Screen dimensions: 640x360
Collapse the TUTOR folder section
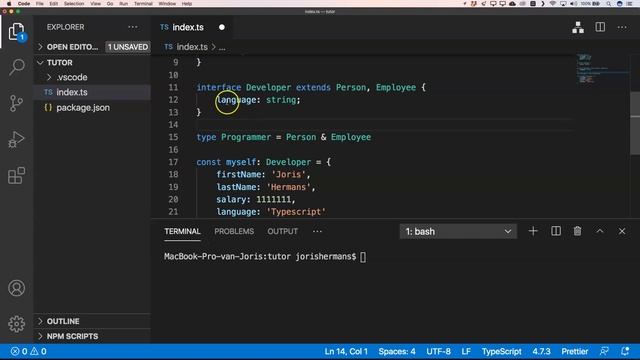(x=40, y=62)
